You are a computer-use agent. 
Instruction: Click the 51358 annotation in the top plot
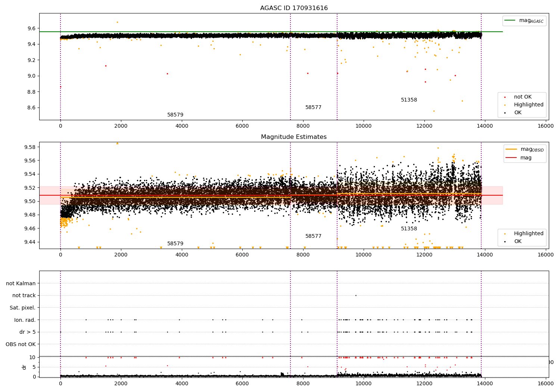click(x=409, y=100)
